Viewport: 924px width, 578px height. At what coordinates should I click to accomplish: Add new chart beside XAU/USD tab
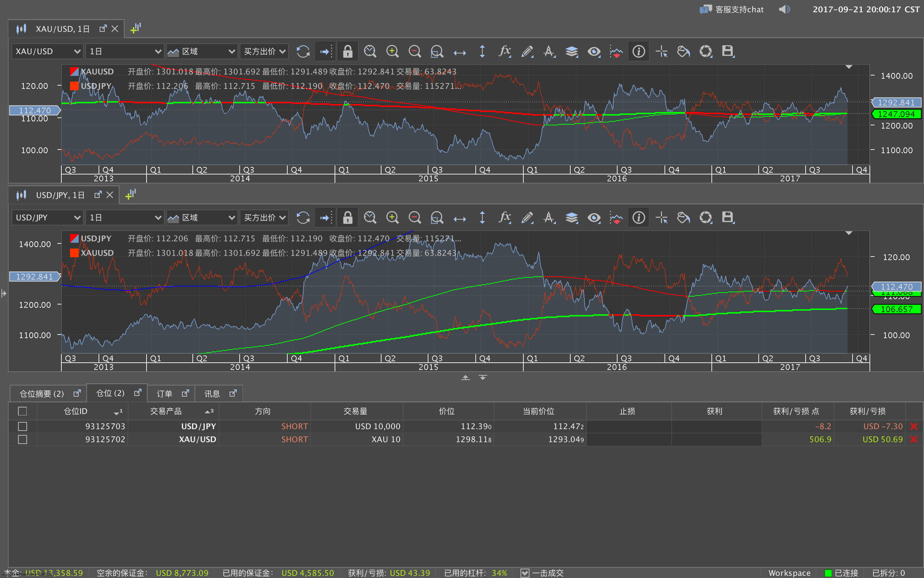[136, 28]
